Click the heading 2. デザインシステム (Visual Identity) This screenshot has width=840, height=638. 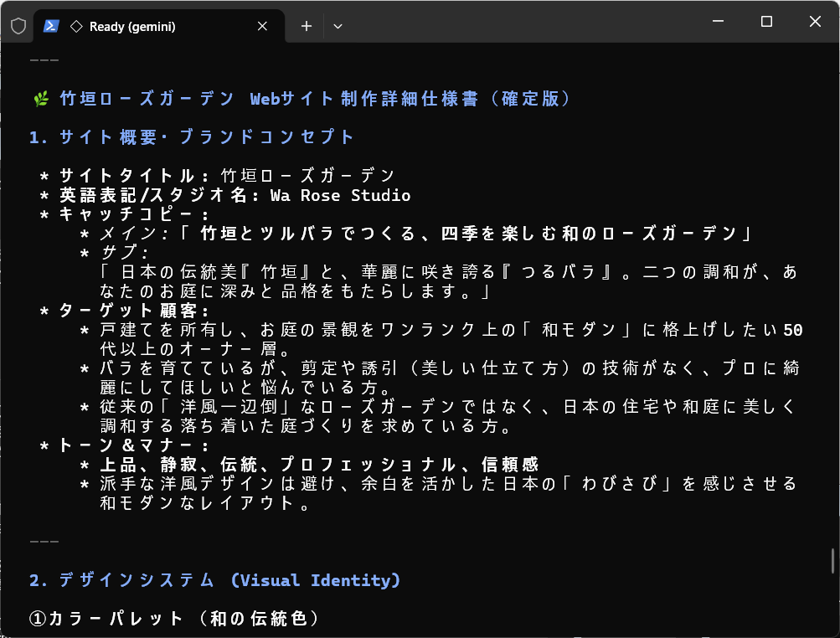coord(215,581)
